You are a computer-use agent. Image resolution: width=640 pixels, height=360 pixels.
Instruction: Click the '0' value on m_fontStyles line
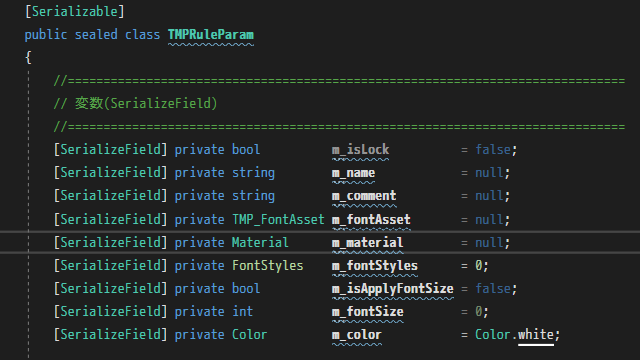[x=478, y=266]
